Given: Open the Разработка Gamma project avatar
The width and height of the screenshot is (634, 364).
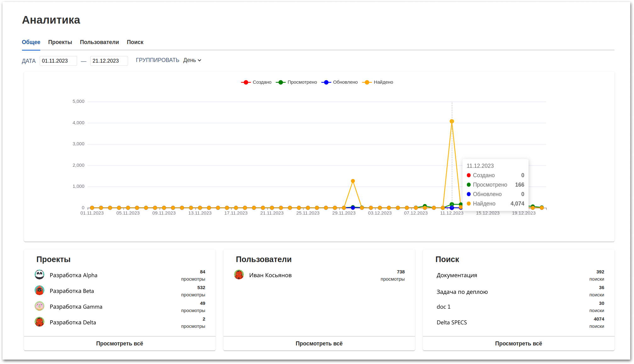Looking at the screenshot, I should coord(39,306).
